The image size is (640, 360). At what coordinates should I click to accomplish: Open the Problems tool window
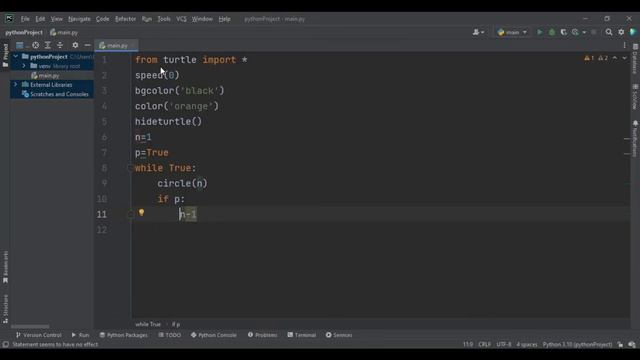(x=262, y=335)
